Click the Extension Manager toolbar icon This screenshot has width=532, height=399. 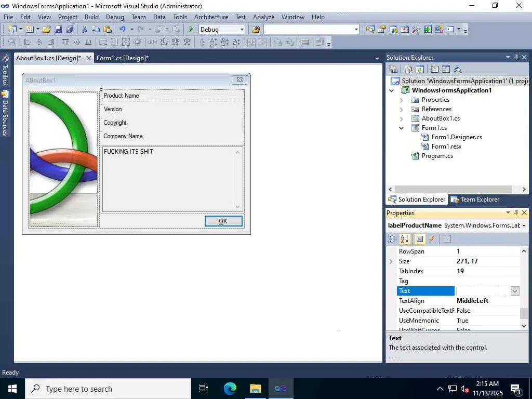pos(439,30)
